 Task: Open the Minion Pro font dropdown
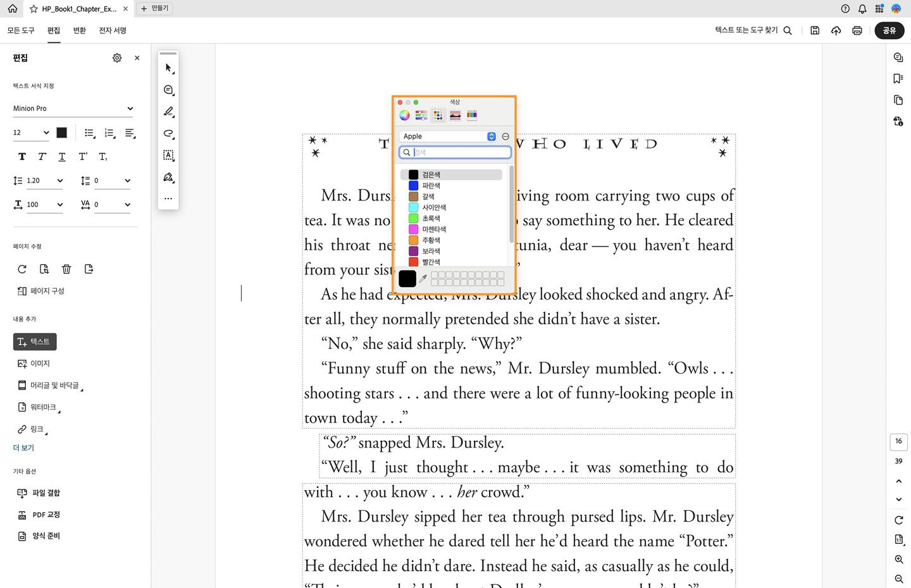pyautogui.click(x=73, y=109)
